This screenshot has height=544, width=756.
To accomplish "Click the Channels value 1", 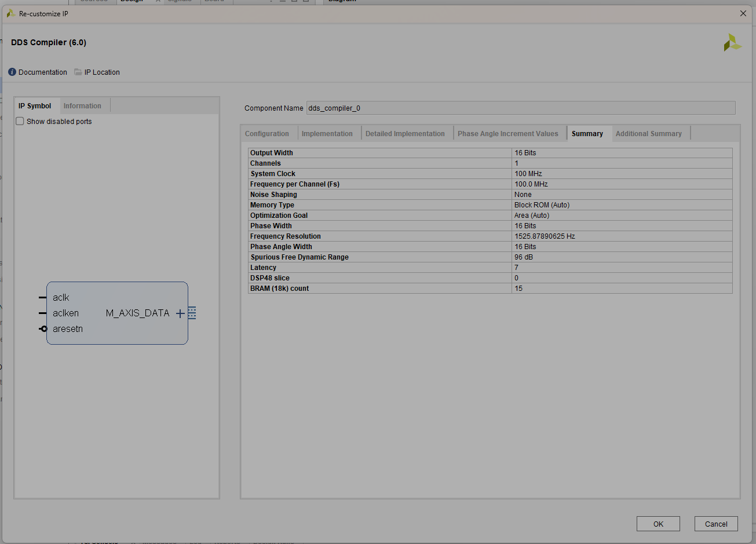I will tap(517, 163).
